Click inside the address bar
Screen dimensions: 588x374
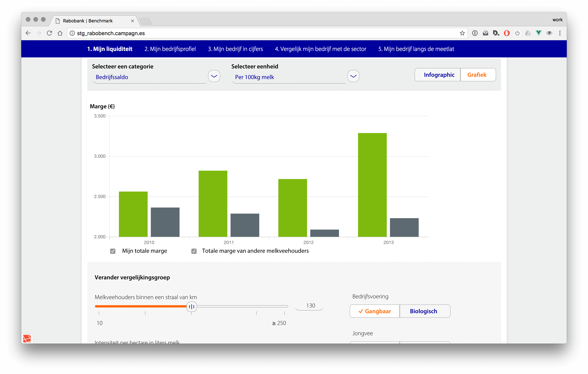pyautogui.click(x=171, y=33)
